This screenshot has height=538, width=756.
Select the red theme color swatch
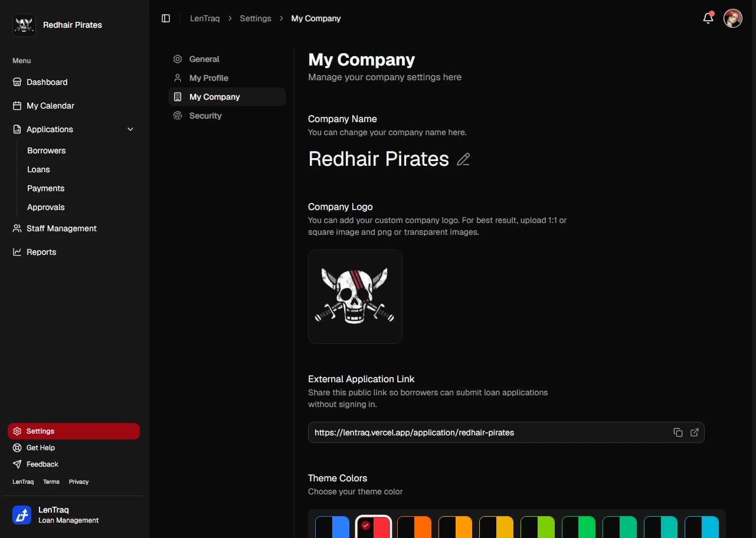click(x=374, y=527)
